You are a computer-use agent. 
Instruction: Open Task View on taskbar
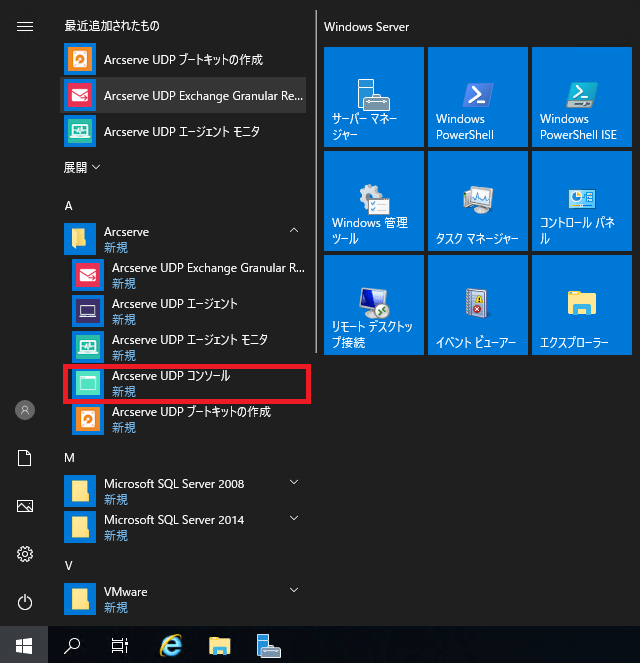120,646
